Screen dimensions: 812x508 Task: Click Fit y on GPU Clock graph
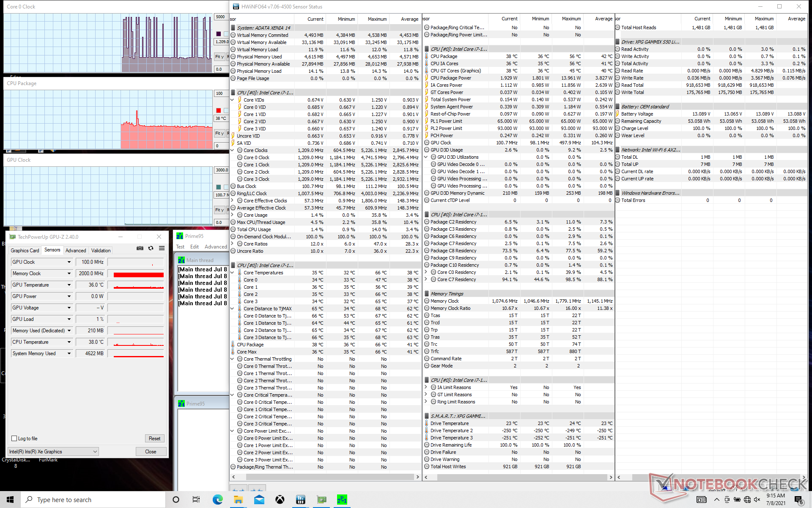[x=219, y=210]
